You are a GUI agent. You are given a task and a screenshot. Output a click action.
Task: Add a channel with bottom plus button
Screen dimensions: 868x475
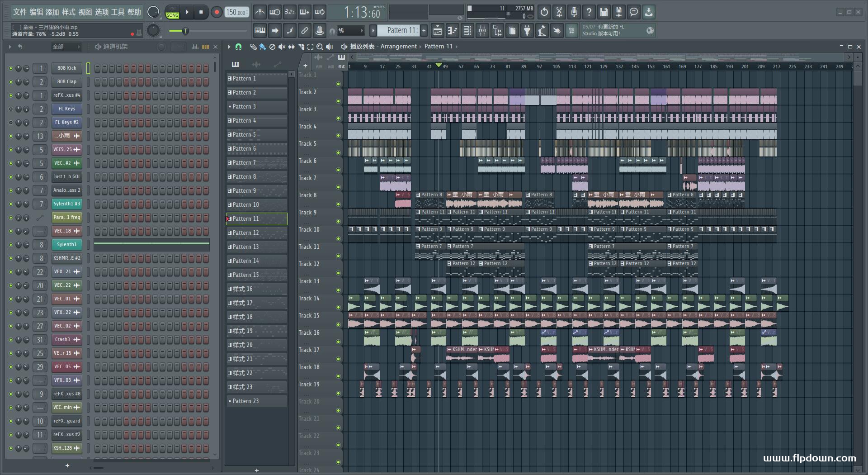[x=67, y=465]
